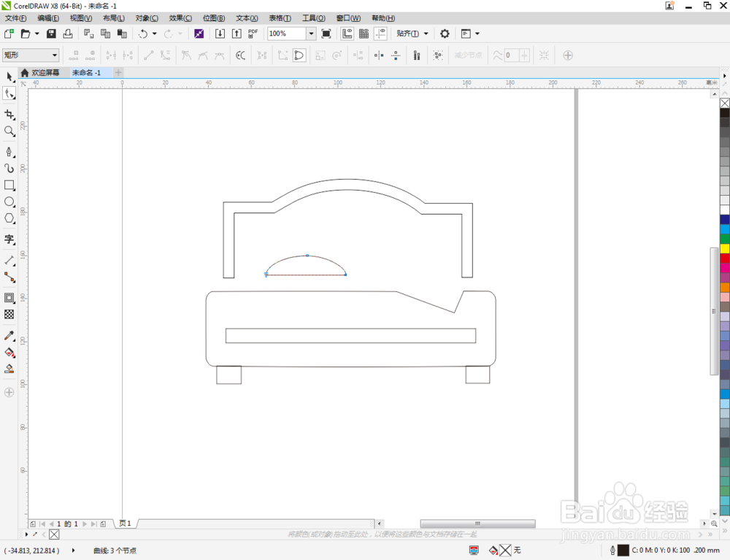The image size is (730, 560).
Task: Select the Transparency checkerboard tool
Action: coord(9,314)
